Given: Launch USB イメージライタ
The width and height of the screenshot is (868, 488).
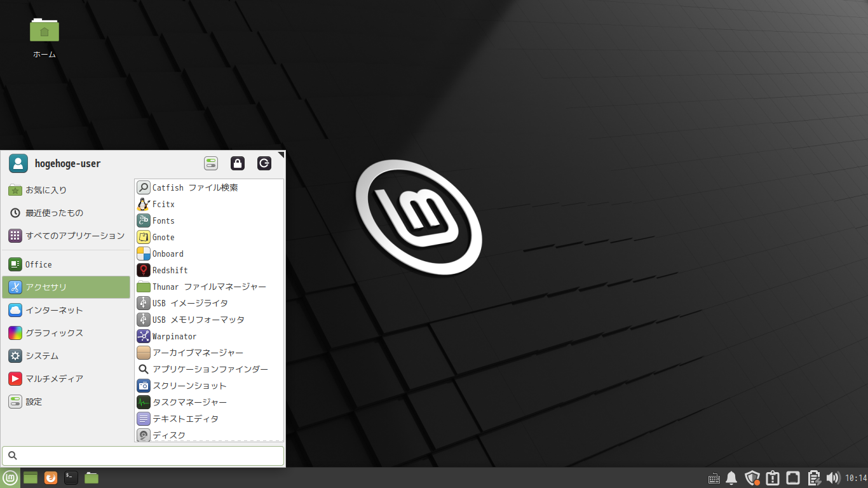Looking at the screenshot, I should 209,303.
